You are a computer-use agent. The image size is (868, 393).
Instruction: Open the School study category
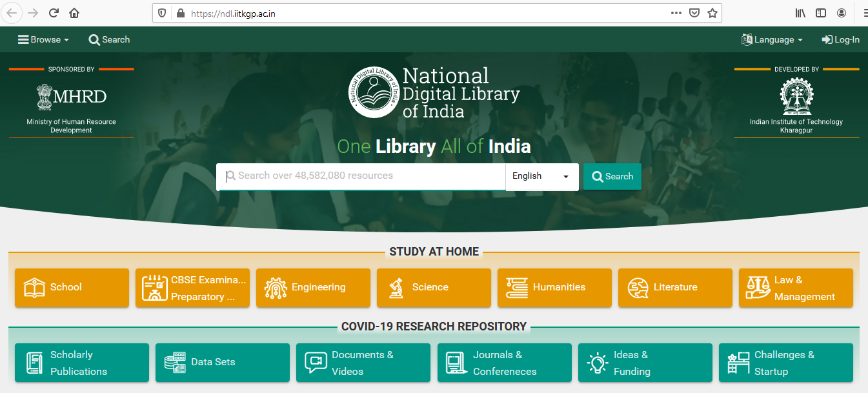coord(72,288)
